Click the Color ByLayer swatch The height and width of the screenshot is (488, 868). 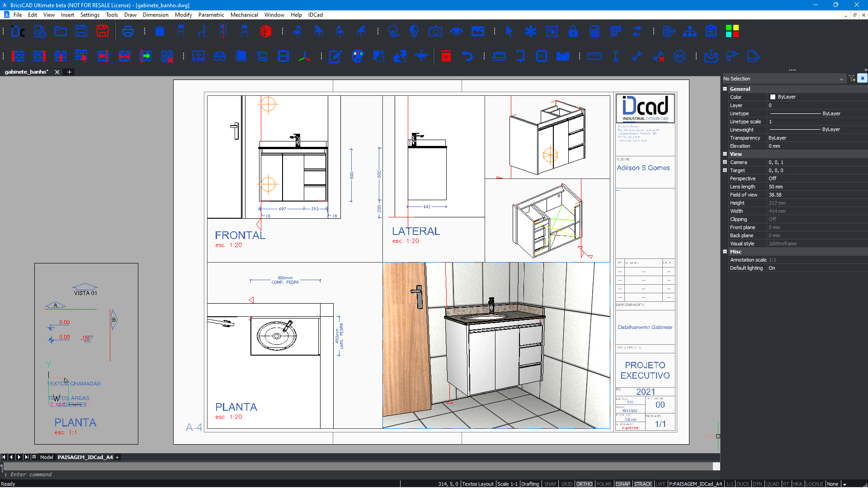pyautogui.click(x=773, y=97)
